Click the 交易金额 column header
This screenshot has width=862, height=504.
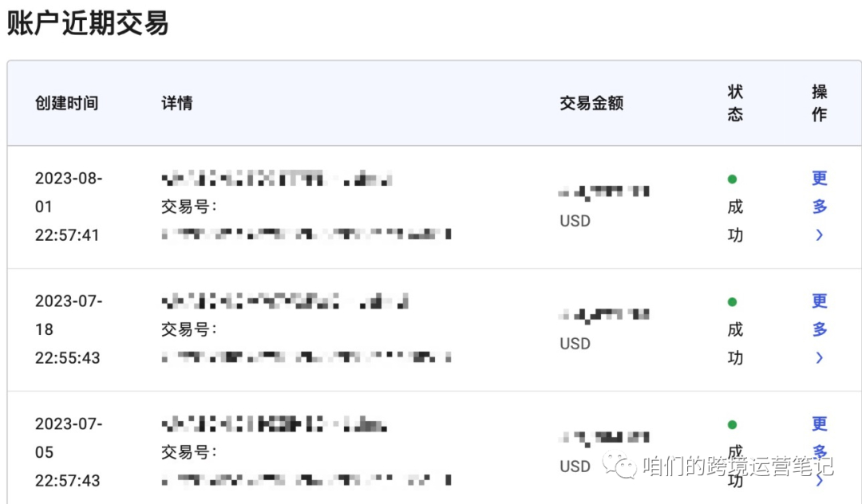591,103
